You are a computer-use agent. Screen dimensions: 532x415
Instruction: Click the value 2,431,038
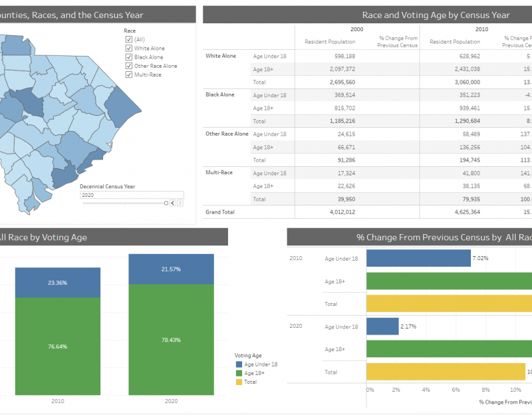pyautogui.click(x=467, y=69)
